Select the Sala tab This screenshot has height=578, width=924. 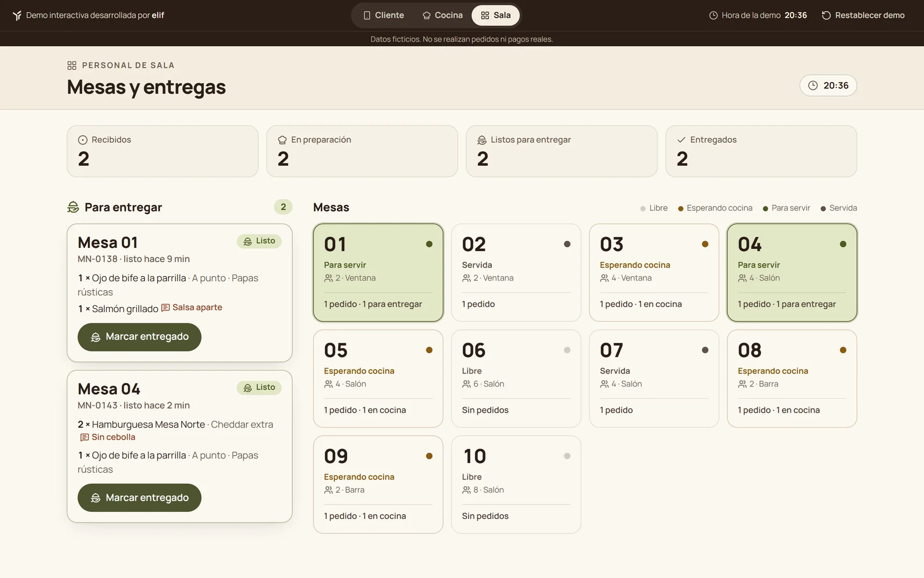tap(495, 15)
